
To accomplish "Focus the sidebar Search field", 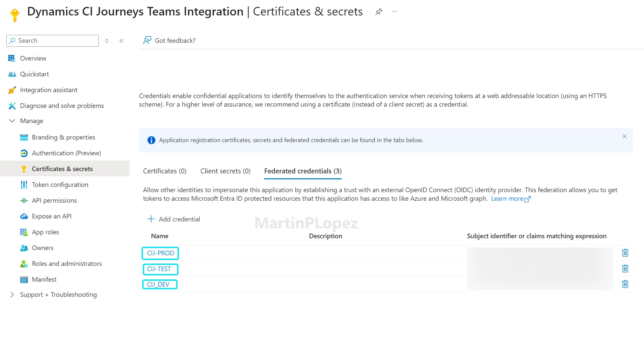I will pos(52,41).
